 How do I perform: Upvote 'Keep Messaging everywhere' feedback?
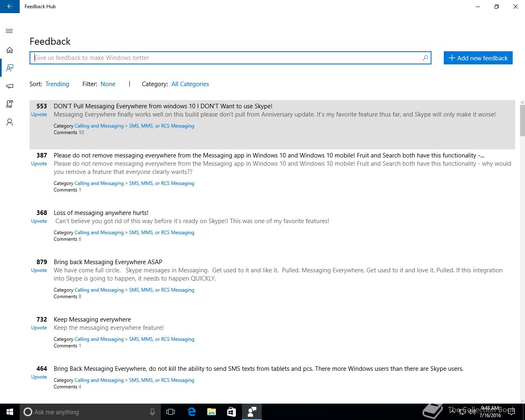click(x=39, y=328)
